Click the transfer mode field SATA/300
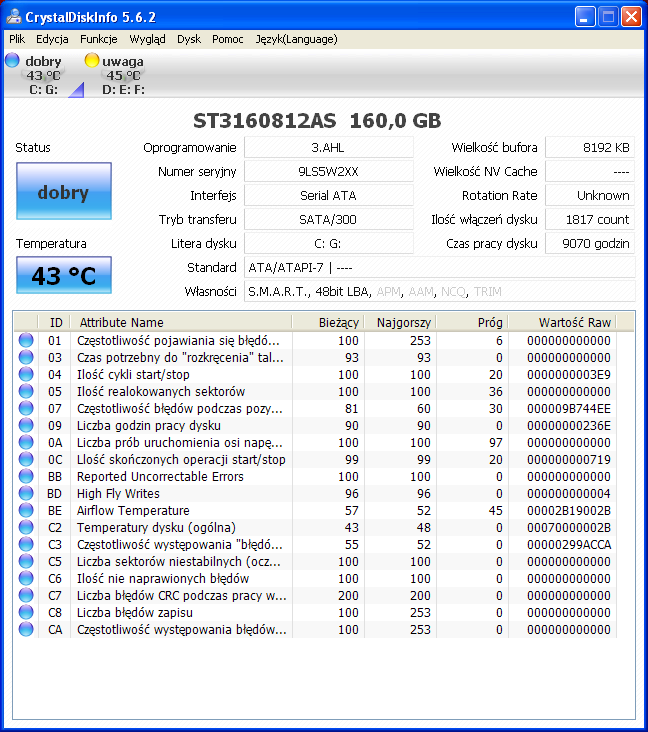 (329, 219)
